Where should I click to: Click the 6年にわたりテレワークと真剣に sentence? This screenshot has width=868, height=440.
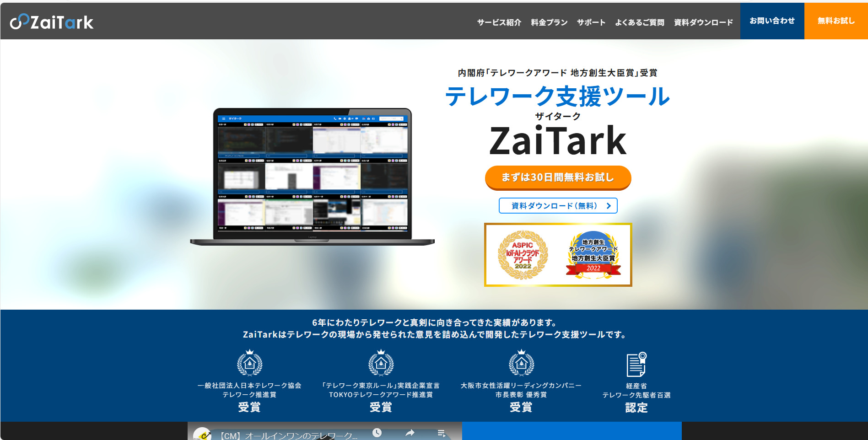(x=434, y=322)
